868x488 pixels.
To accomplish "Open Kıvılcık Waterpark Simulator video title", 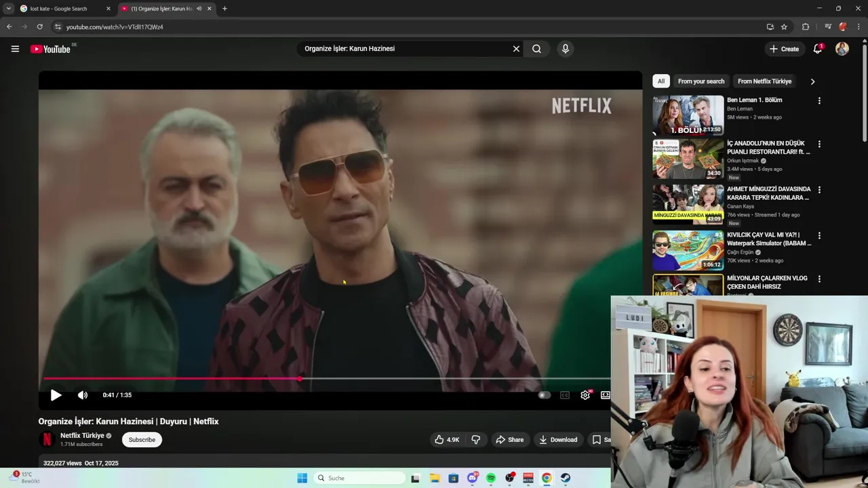I will (769, 239).
